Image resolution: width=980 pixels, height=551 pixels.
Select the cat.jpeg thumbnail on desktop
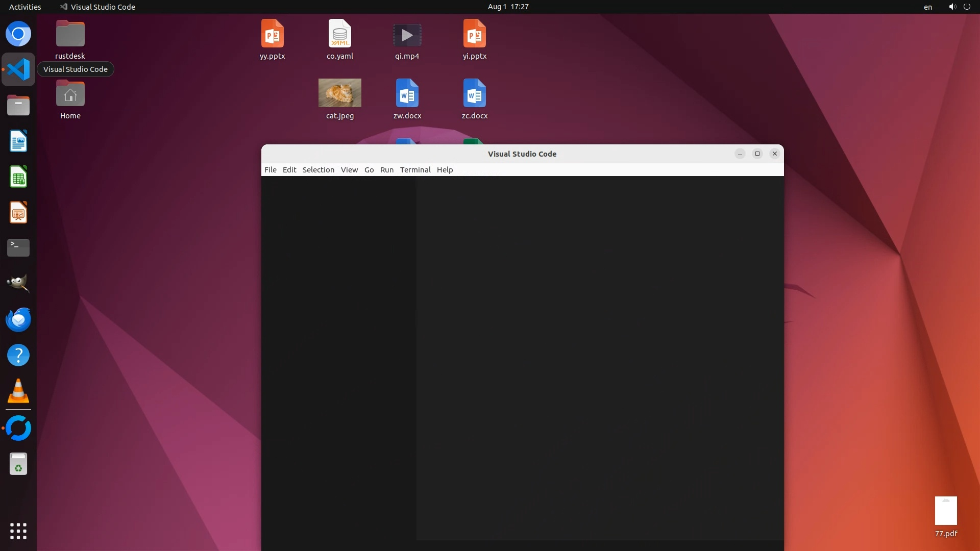coord(340,93)
